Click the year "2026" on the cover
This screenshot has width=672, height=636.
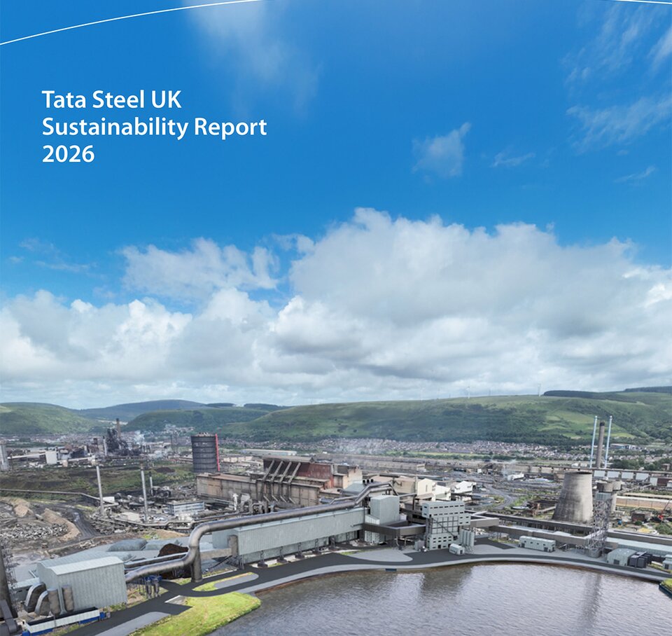68,153
